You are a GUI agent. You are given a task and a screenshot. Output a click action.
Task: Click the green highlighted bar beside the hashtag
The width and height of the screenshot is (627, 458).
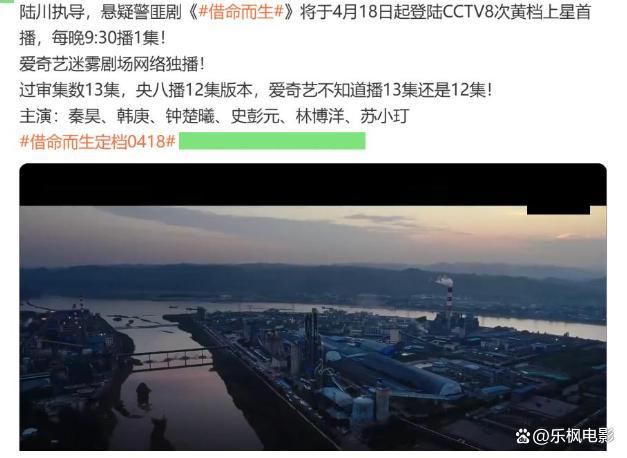(272, 141)
